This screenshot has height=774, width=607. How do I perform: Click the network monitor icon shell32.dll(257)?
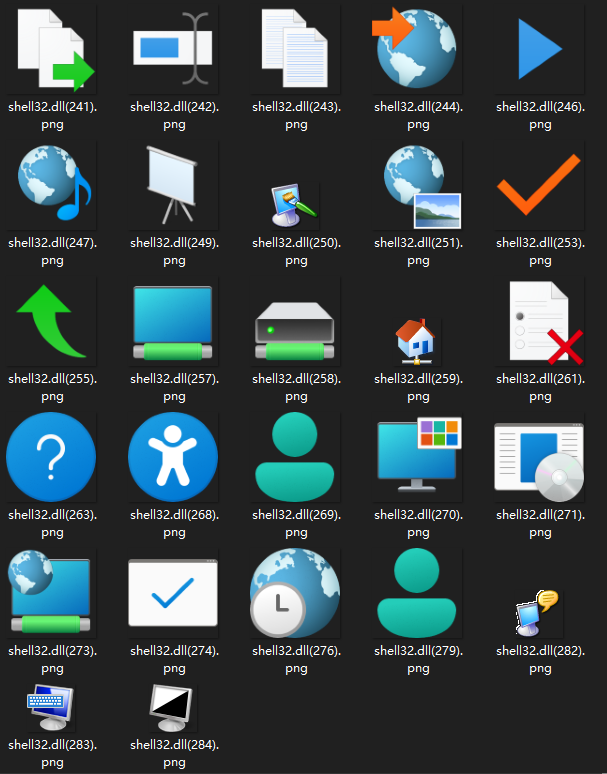click(x=173, y=323)
